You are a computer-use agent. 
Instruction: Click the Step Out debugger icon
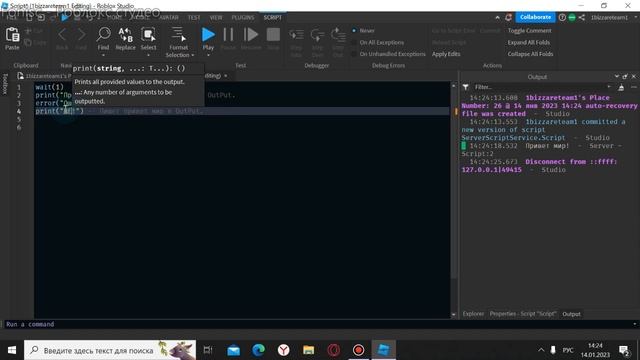(338, 36)
